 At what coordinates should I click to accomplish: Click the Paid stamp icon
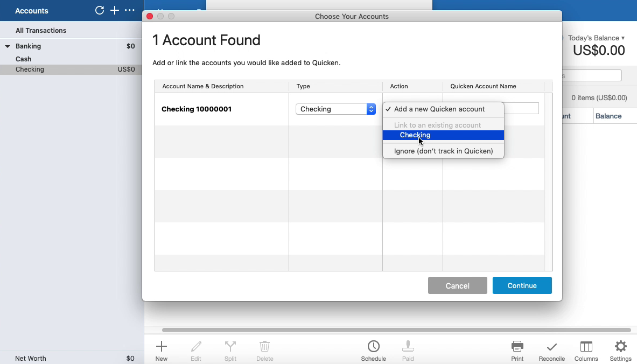tap(408, 351)
